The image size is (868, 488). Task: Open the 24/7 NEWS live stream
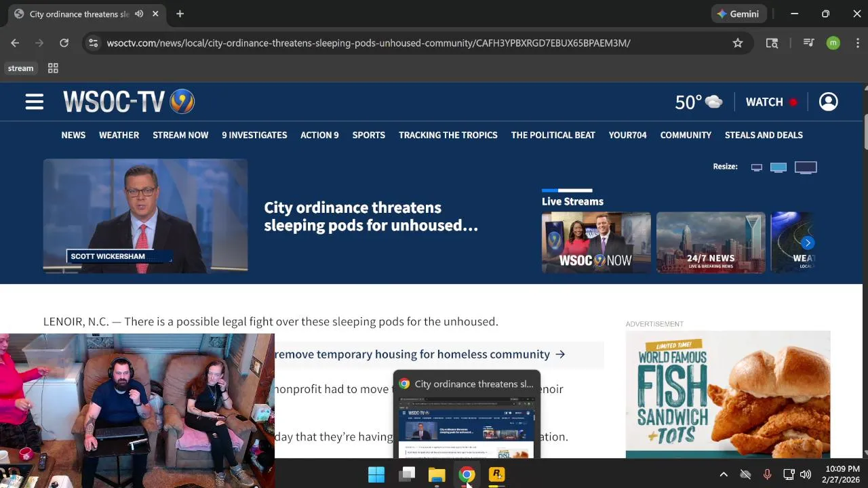click(711, 243)
